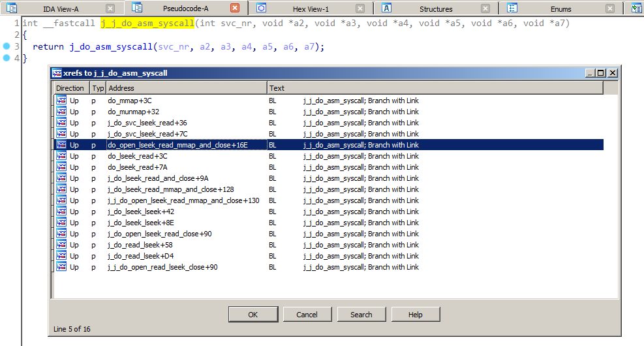Select j_do_open_lseek_read_close+90 row
The width and height of the screenshot is (644, 346).
(x=329, y=234)
